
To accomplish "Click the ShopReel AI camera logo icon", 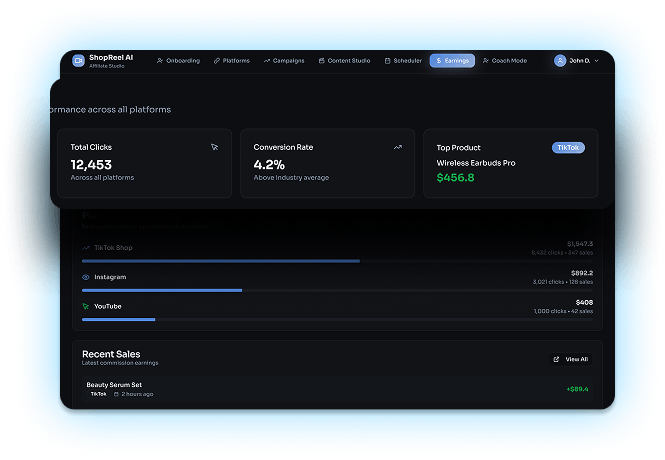I will point(78,61).
